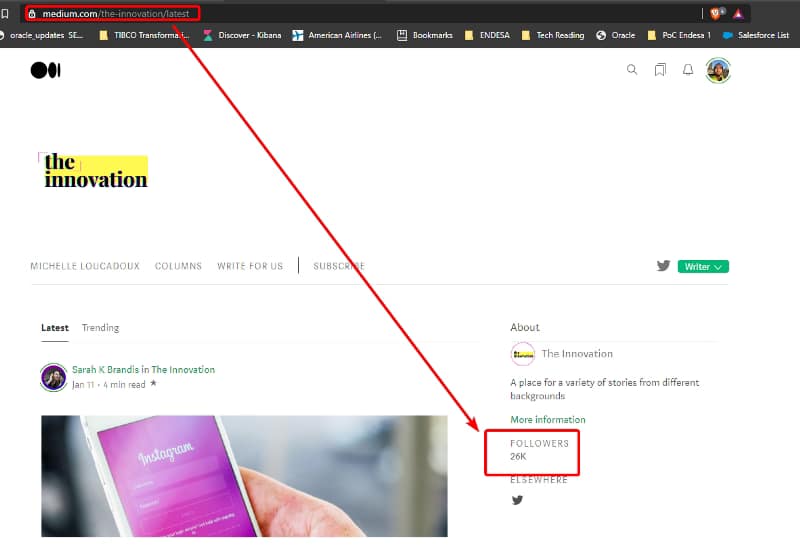Open the Write For Us nav item
The height and width of the screenshot is (554, 800).
coord(250,266)
